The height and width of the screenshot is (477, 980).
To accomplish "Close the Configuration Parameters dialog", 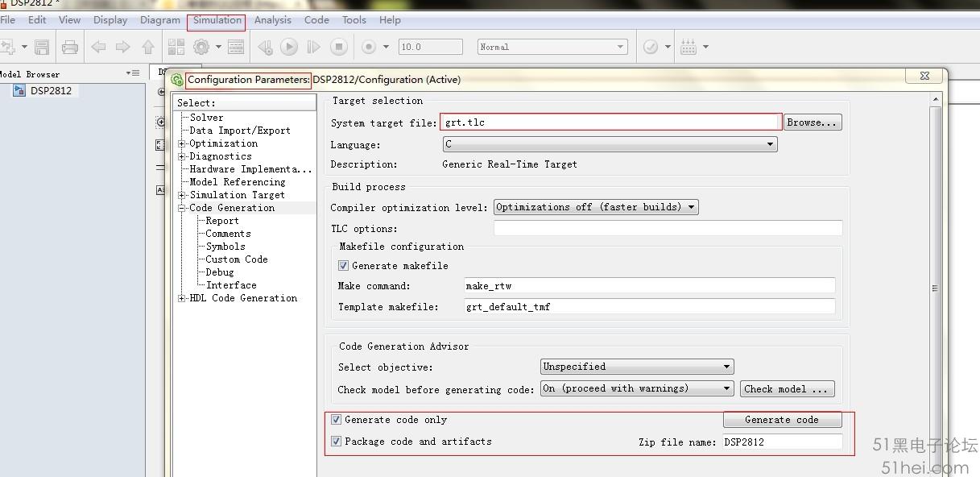I will tap(924, 75).
